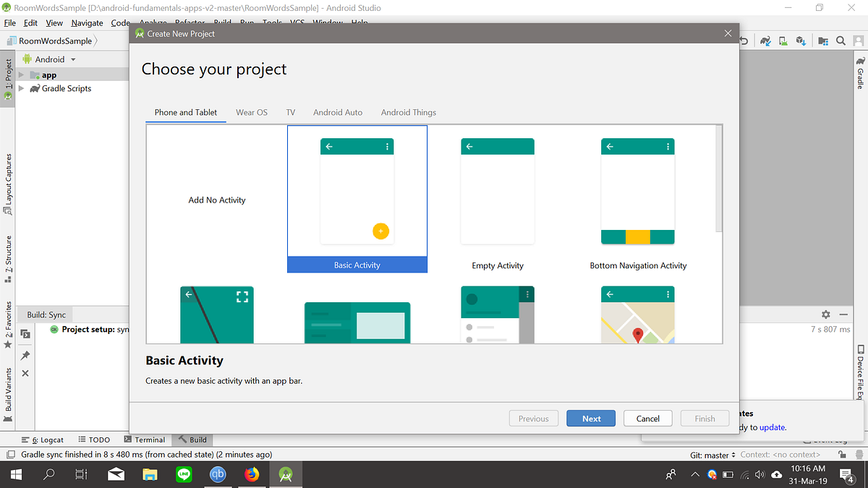Screen dimensions: 868x488
Task: Pin the Build Sync tool window
Action: (25, 354)
